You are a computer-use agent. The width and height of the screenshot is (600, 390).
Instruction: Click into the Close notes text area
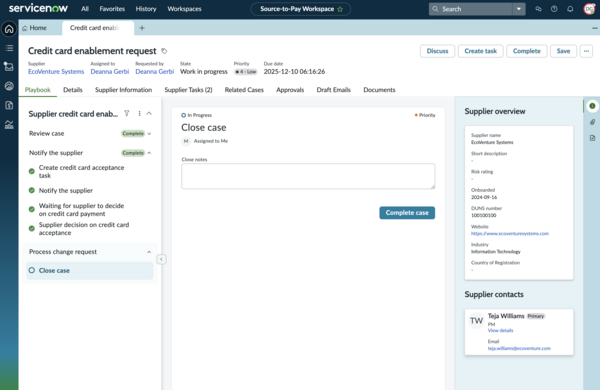click(x=308, y=176)
